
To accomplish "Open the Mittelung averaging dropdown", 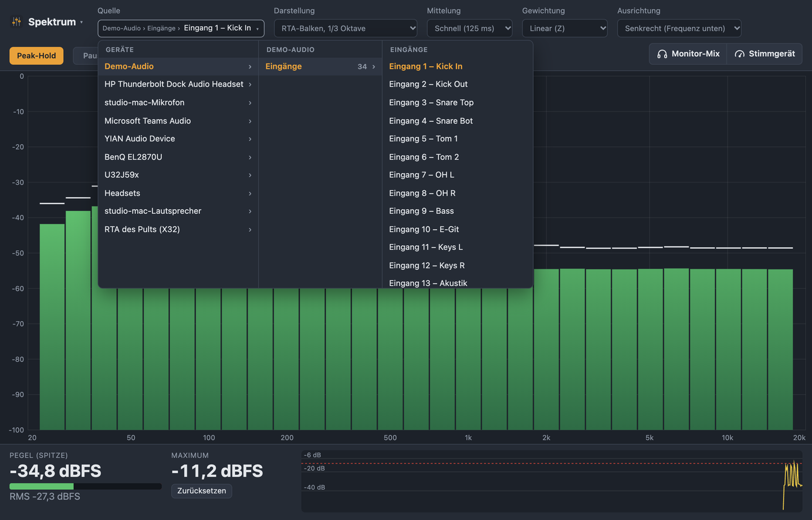I will [470, 28].
